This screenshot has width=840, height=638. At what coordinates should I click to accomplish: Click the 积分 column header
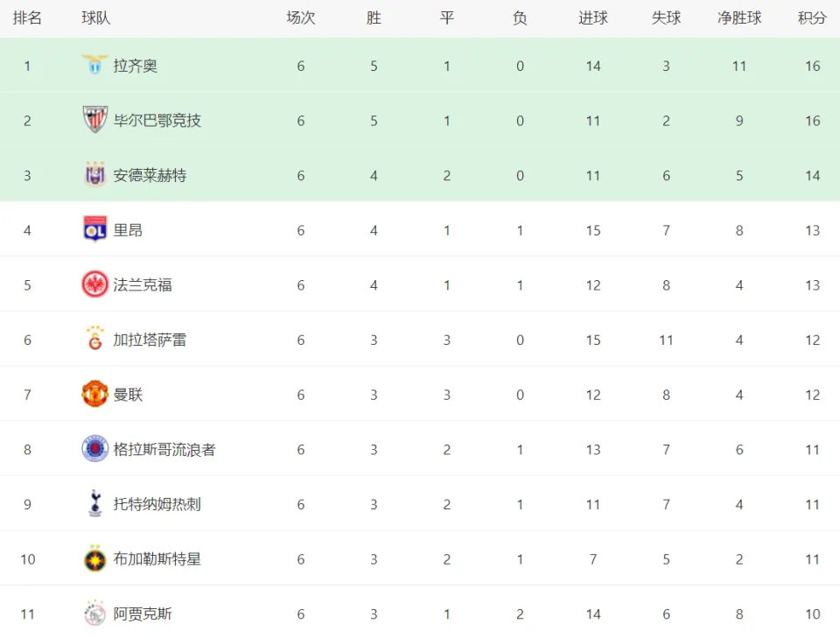pyautogui.click(x=812, y=18)
